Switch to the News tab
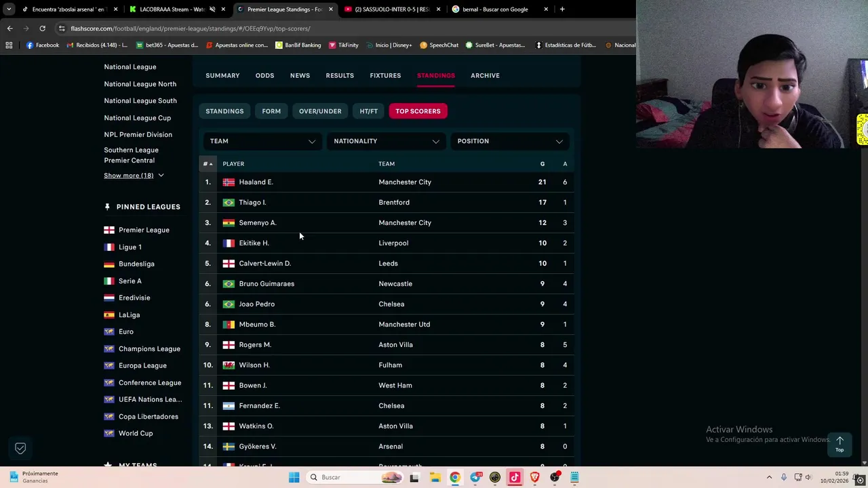This screenshot has width=868, height=488. [x=300, y=75]
